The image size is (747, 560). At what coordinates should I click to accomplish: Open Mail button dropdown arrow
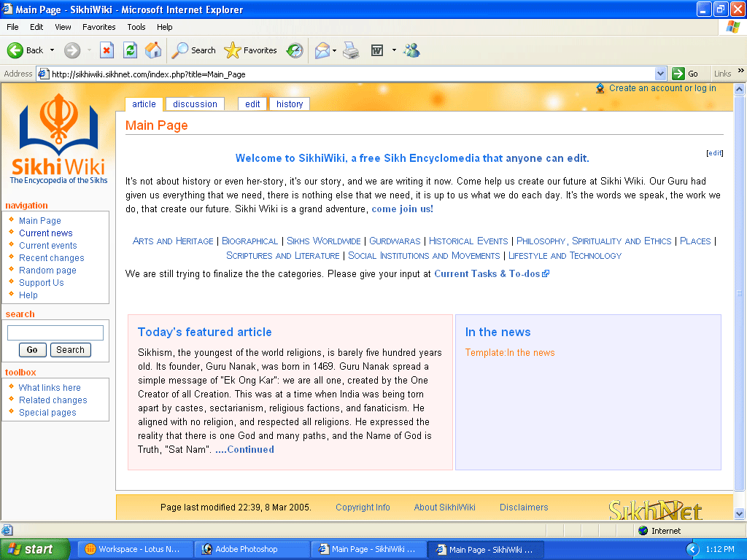pyautogui.click(x=334, y=50)
